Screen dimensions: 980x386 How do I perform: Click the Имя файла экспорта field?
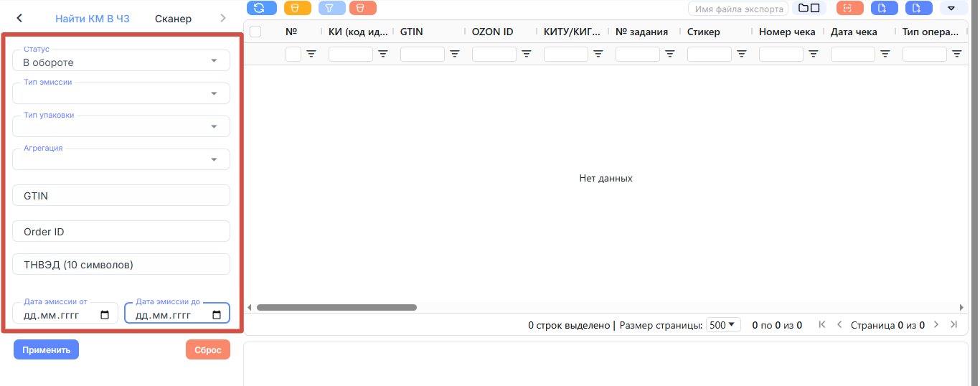pyautogui.click(x=738, y=9)
